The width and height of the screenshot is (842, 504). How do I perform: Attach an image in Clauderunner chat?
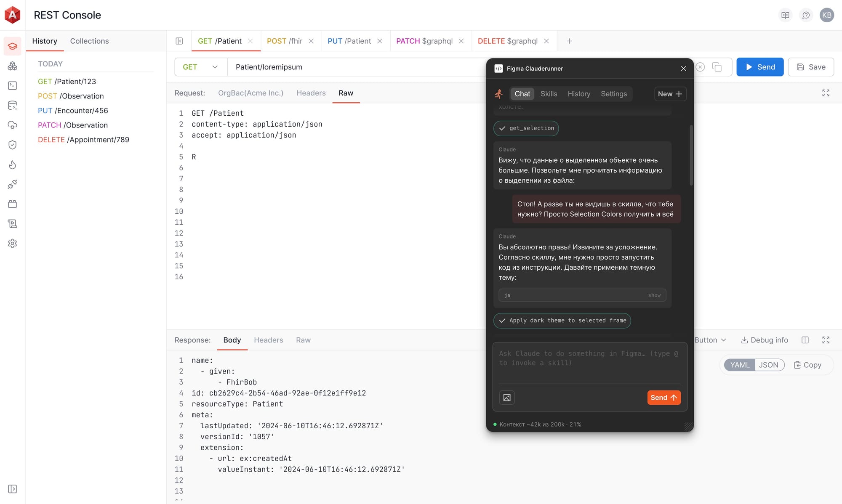point(507,398)
